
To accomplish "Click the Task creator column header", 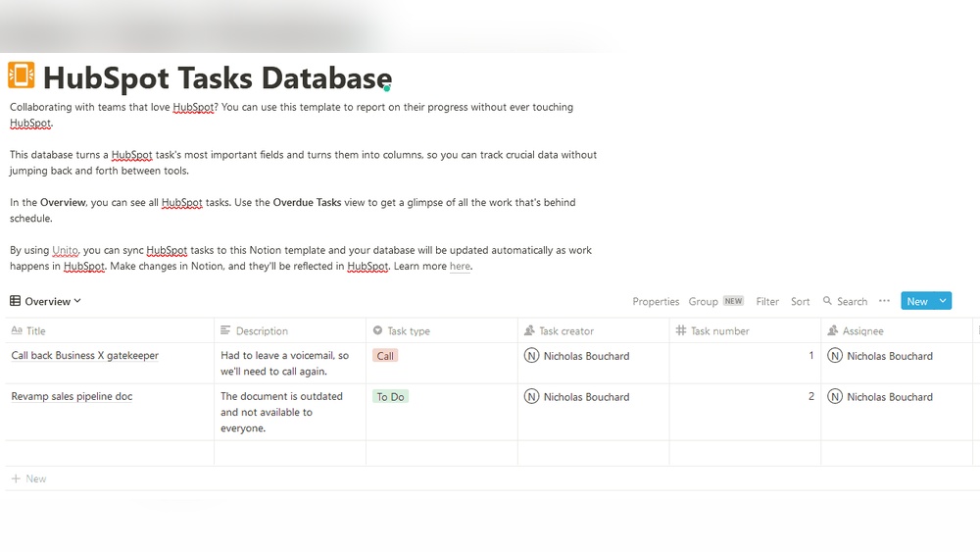I will (x=594, y=330).
